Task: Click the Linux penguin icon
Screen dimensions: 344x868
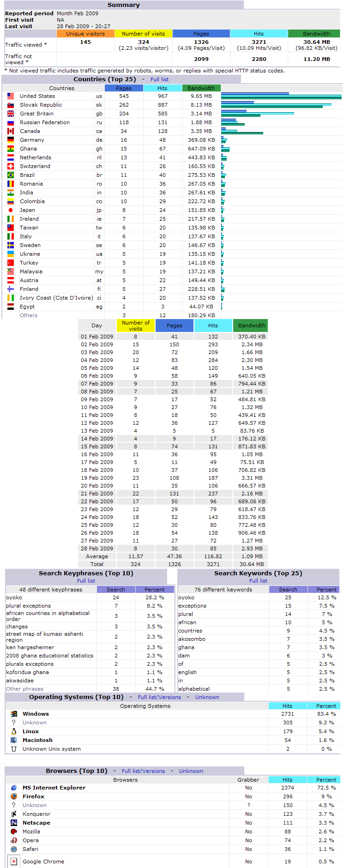Action: point(14,731)
